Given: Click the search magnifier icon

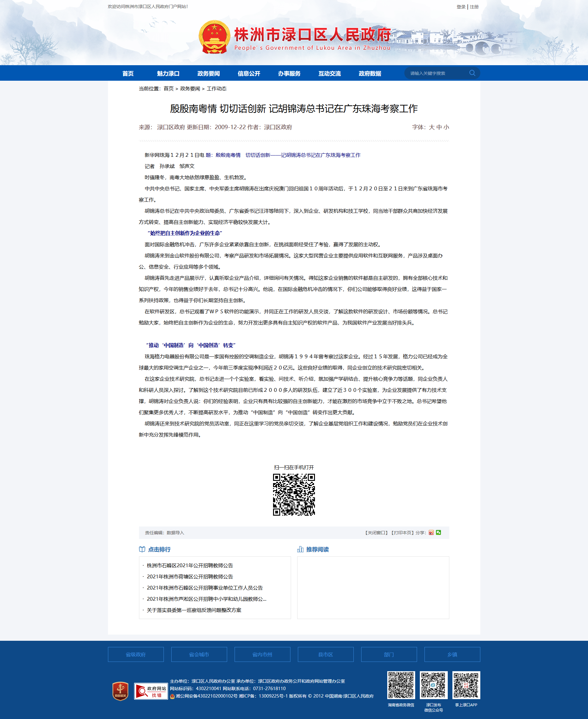Looking at the screenshot, I should (472, 73).
